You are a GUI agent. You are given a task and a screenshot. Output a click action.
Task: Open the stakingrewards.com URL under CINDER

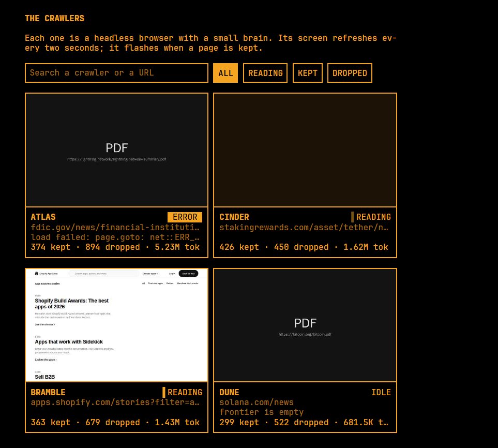click(304, 228)
